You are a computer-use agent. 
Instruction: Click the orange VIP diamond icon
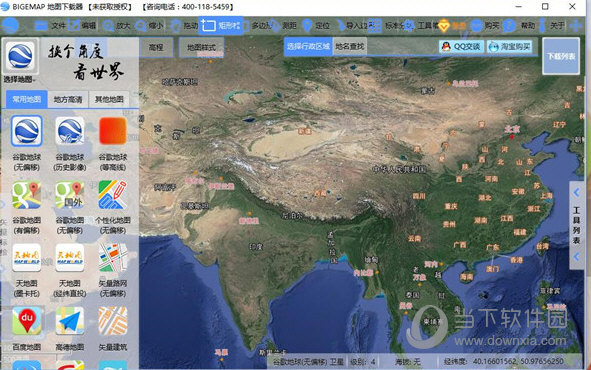tap(444, 26)
